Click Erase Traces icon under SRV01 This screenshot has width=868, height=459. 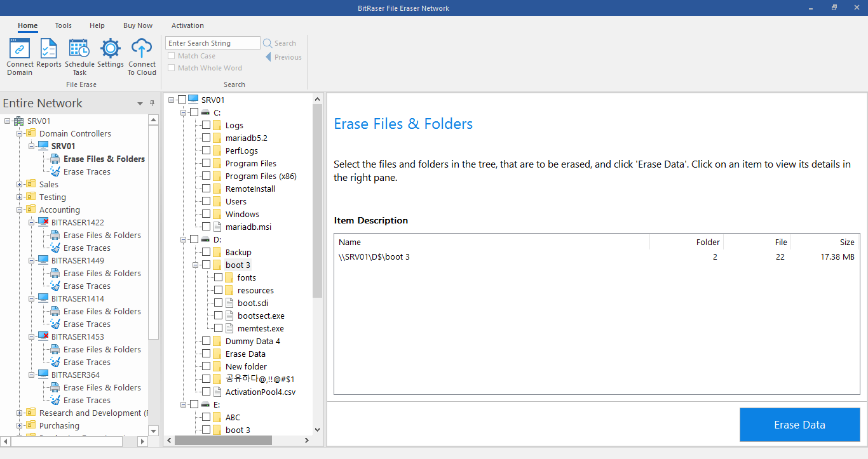coord(55,171)
